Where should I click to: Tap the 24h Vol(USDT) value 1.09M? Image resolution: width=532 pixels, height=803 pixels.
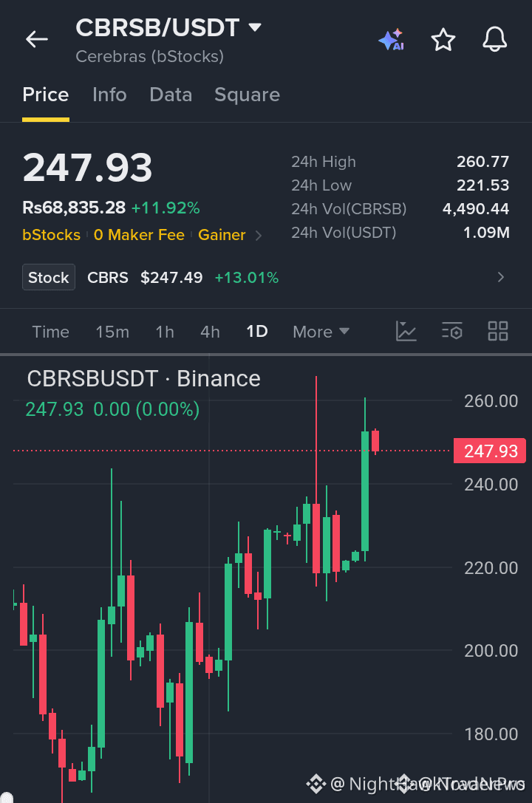pos(486,233)
